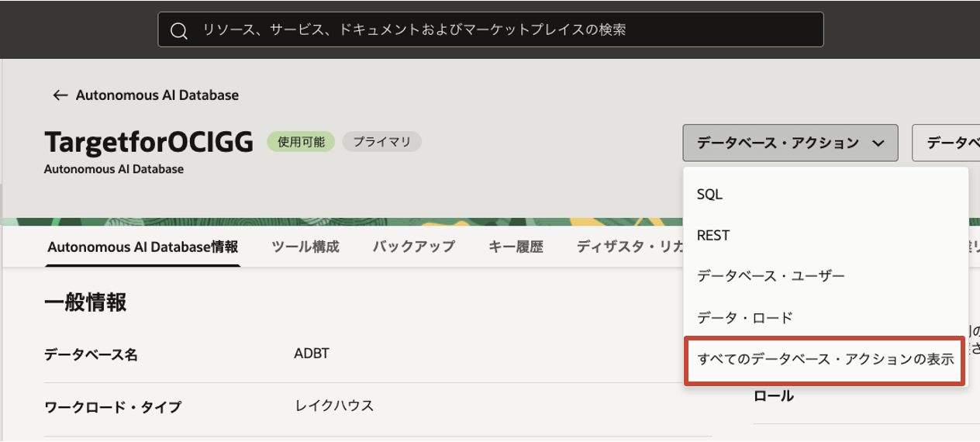Click the back arrow beside Autonomous AI Database
980x442 pixels.
click(60, 95)
